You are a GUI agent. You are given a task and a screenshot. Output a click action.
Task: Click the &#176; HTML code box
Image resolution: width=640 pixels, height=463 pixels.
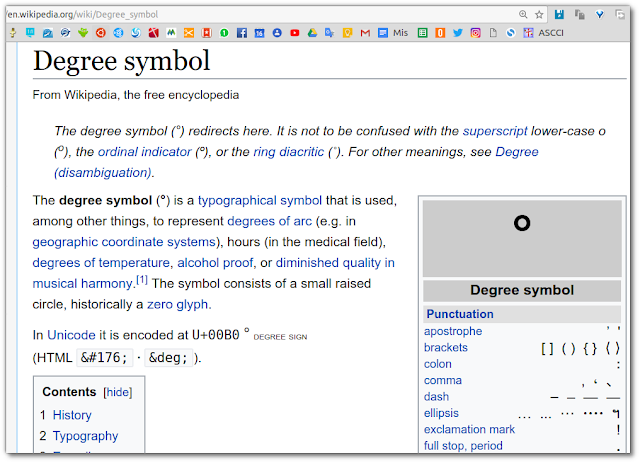click(104, 358)
